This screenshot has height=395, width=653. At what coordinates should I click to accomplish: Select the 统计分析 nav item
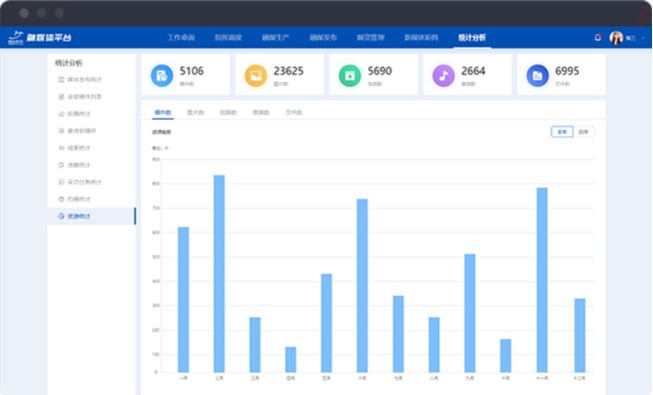[472, 38]
